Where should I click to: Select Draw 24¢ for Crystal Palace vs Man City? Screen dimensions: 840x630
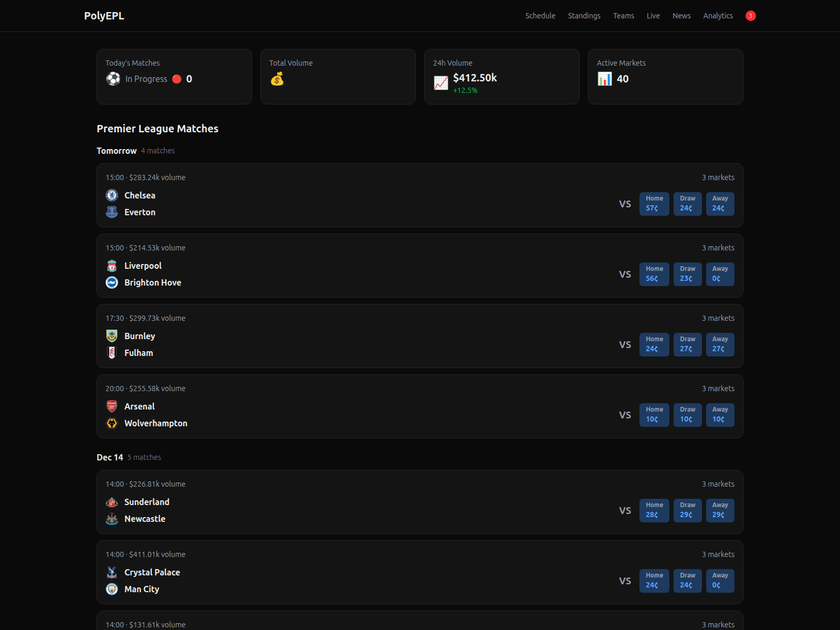(688, 581)
